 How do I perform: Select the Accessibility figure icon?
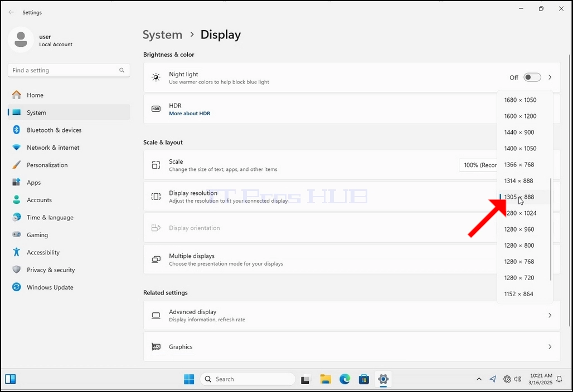[x=17, y=252]
